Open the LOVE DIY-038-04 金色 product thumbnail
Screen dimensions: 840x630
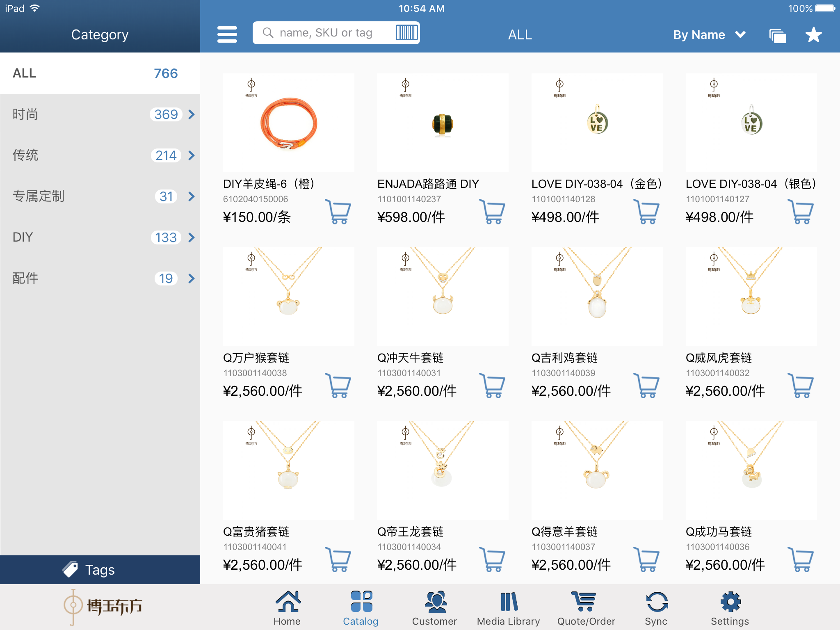[x=597, y=123]
